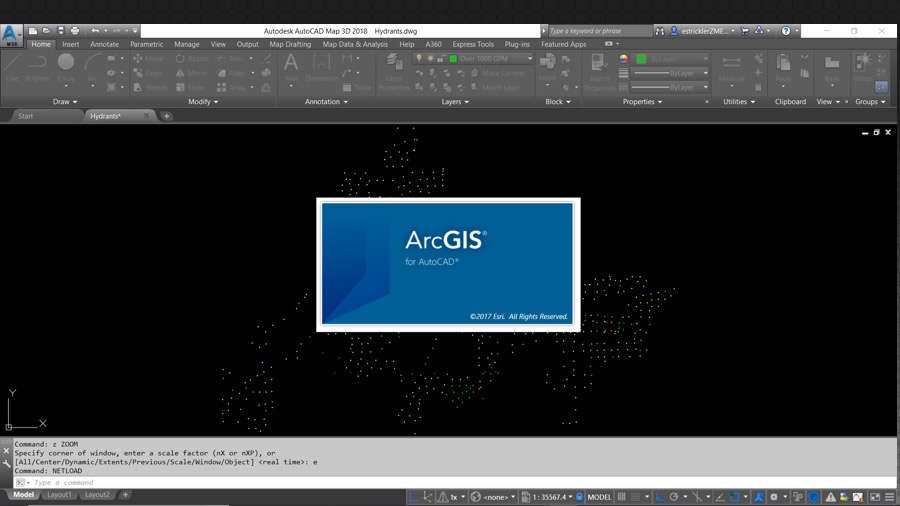Click the Save icon in quick access toolbar
The image size is (900, 506).
(60, 31)
